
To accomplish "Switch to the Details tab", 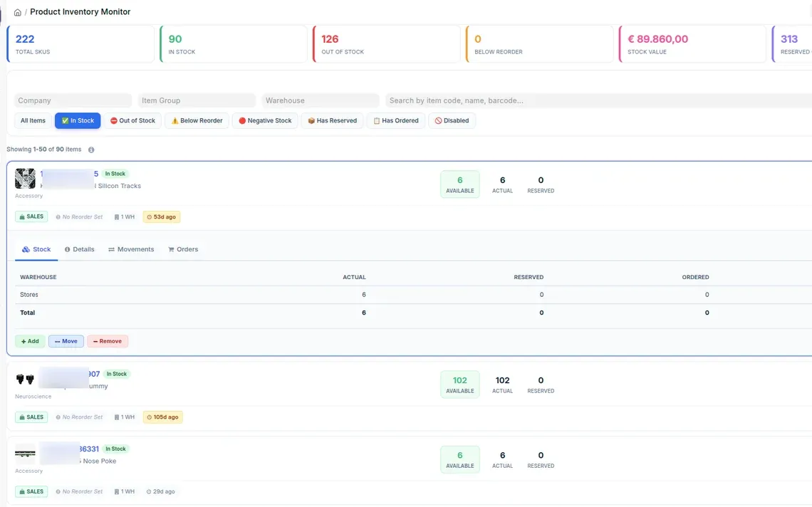I will (79, 250).
